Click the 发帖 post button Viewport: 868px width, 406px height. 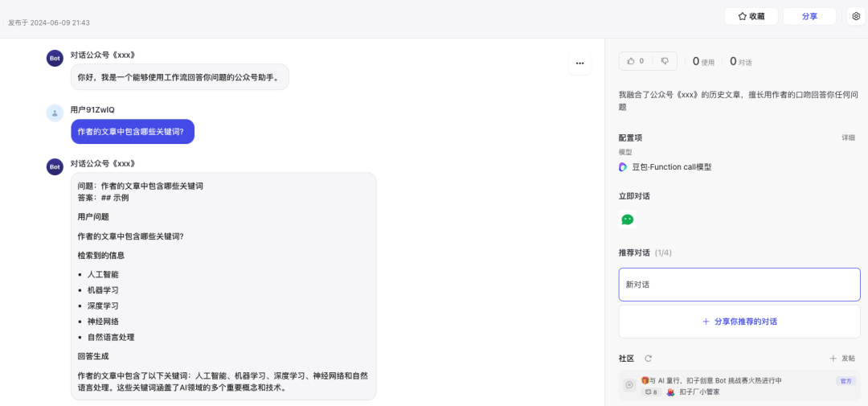coord(842,359)
